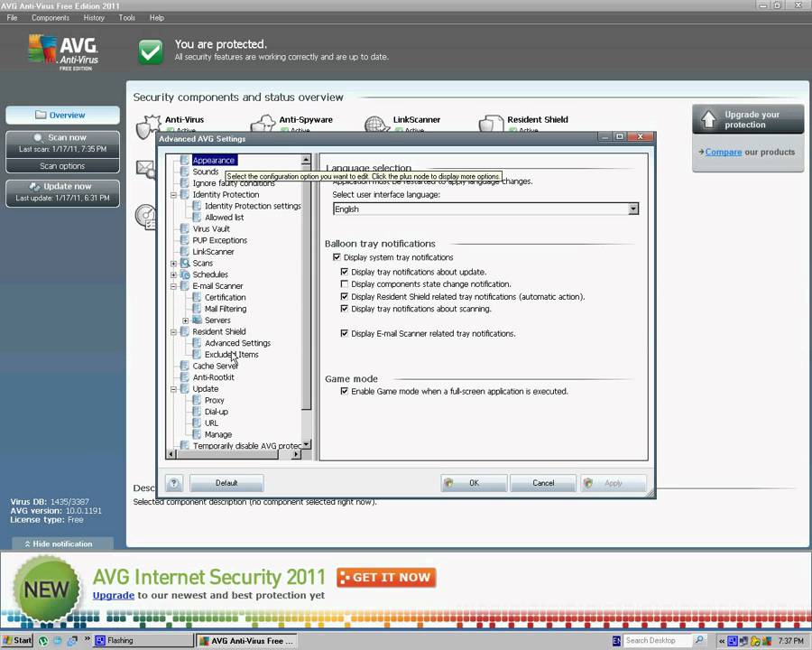This screenshot has width=812, height=650.
Task: Collapse the Update tree node
Action: tap(173, 389)
